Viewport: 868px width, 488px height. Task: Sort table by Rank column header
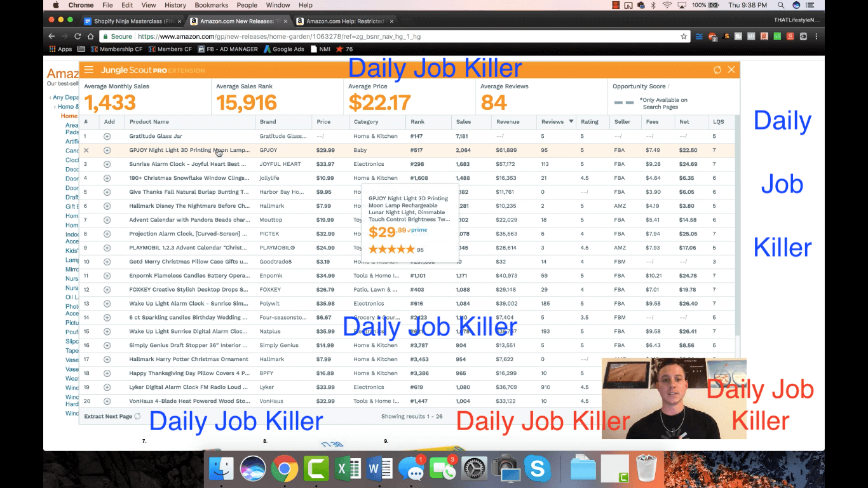(417, 121)
